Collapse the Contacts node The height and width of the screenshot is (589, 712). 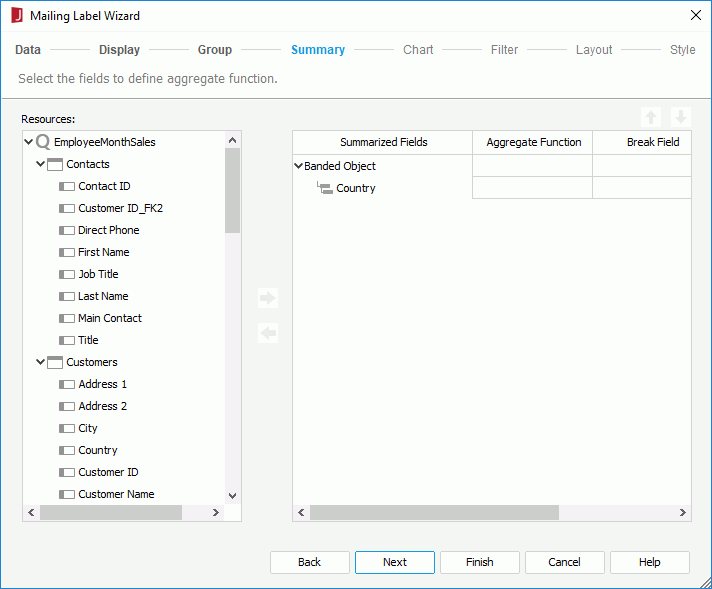pyautogui.click(x=41, y=164)
